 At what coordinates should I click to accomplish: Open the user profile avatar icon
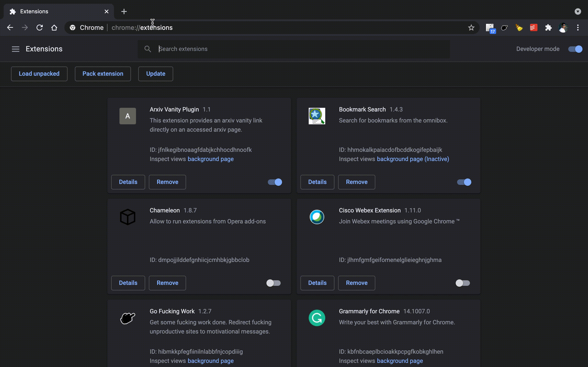tap(563, 28)
